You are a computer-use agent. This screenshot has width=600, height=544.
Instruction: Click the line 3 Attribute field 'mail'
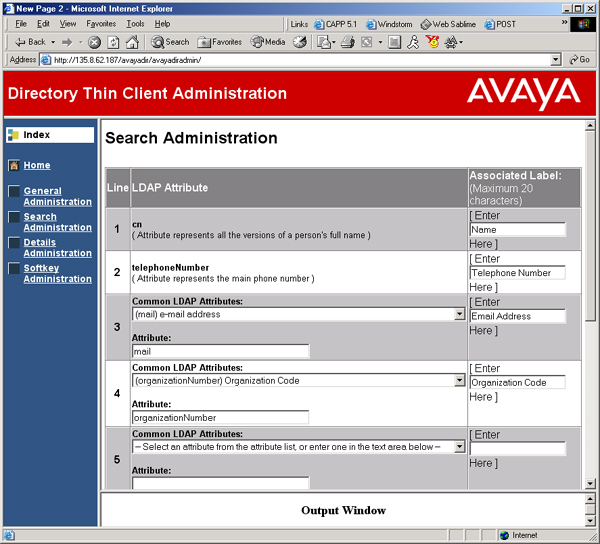click(220, 352)
